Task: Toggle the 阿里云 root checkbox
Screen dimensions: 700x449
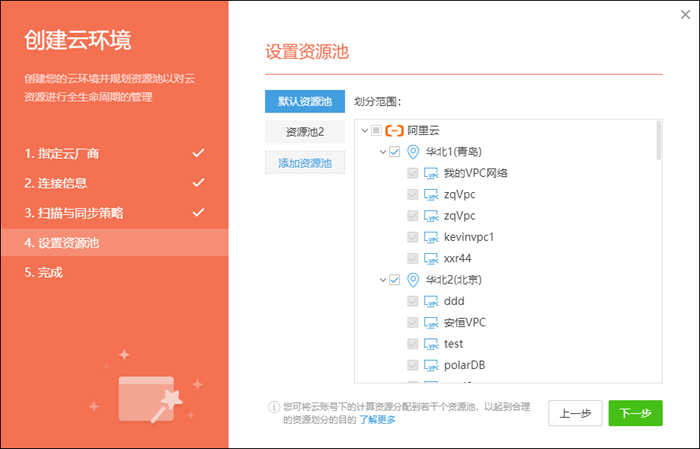Action: coord(376,131)
